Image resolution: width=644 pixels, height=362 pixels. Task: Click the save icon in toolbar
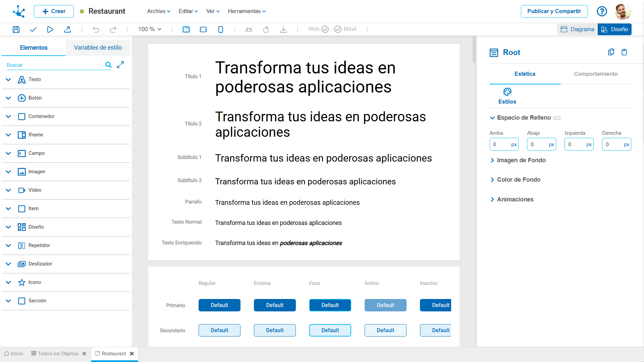point(16,29)
